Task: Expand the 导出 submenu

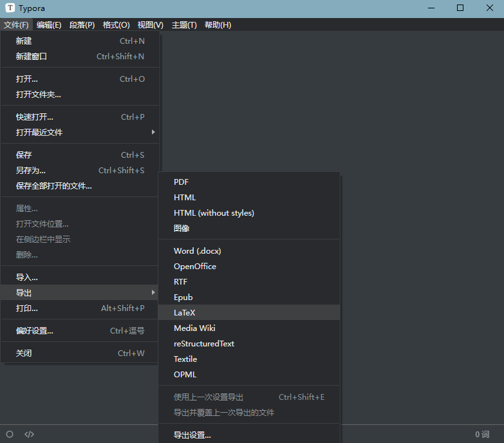Action: [80, 292]
